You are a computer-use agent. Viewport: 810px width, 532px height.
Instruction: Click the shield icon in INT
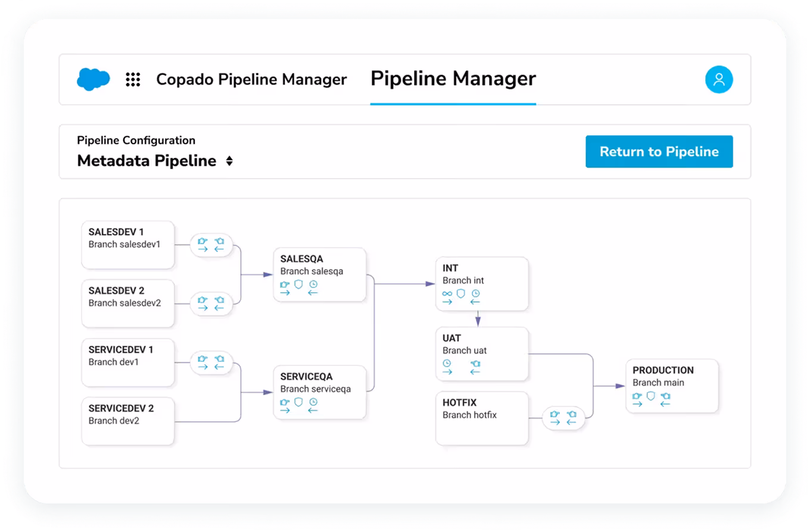461,293
